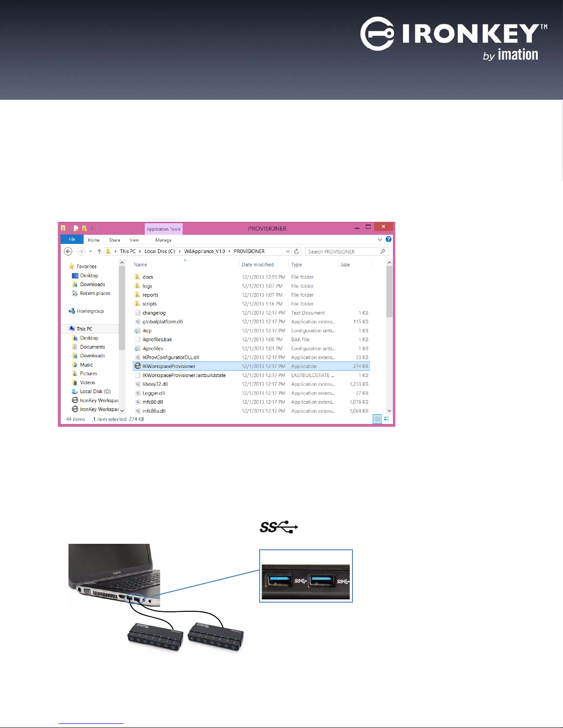Expand breadcrumb arrow after W8Appliance_V1.0
Image resolution: width=563 pixels, height=728 pixels.
229,251
